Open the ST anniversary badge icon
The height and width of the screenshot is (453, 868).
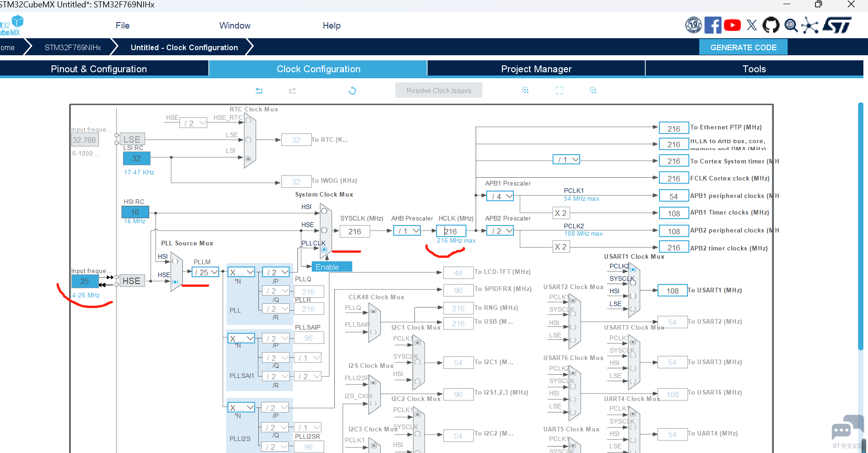coord(693,25)
